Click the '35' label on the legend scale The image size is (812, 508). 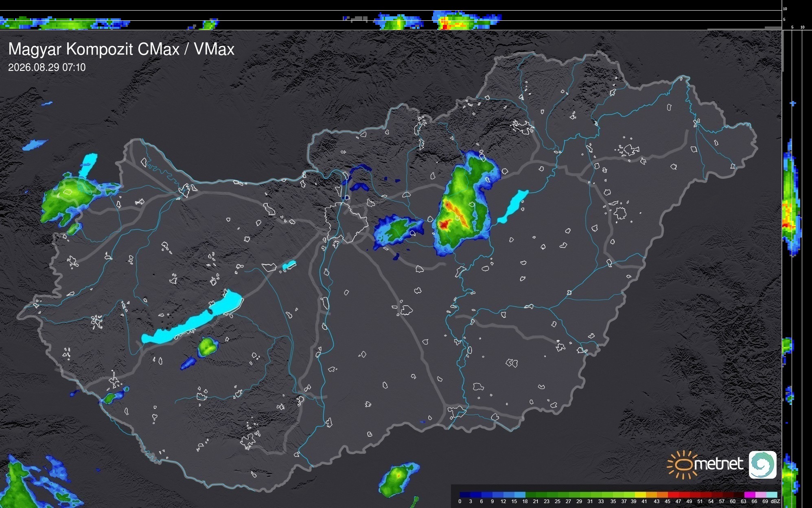point(613,501)
